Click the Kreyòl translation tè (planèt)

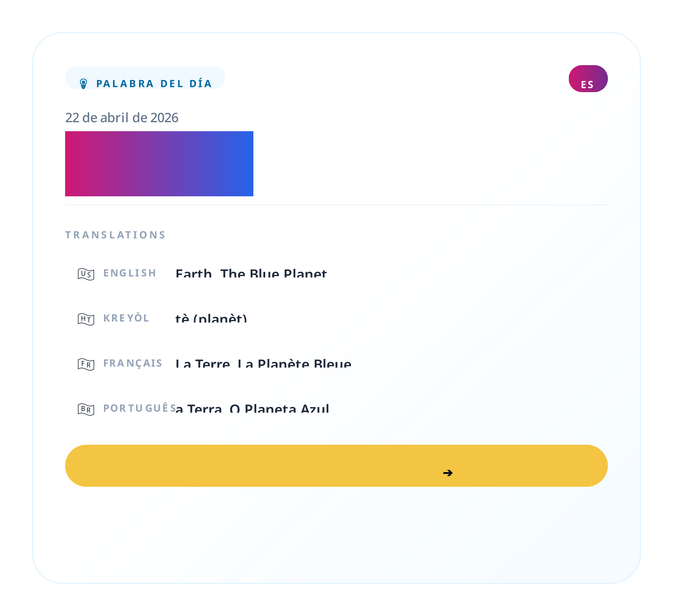click(x=211, y=319)
